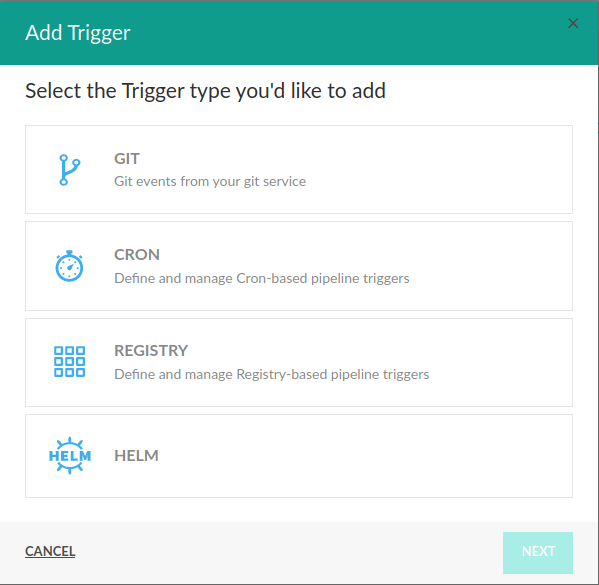
Task: Choose the GIT option card's empty area
Action: tap(439, 169)
